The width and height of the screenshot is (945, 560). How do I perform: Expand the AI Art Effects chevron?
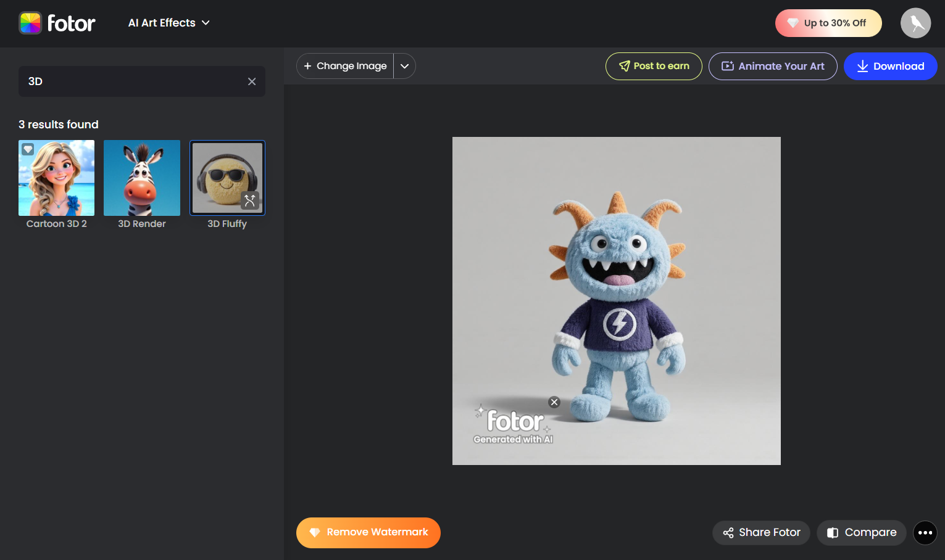(x=207, y=23)
